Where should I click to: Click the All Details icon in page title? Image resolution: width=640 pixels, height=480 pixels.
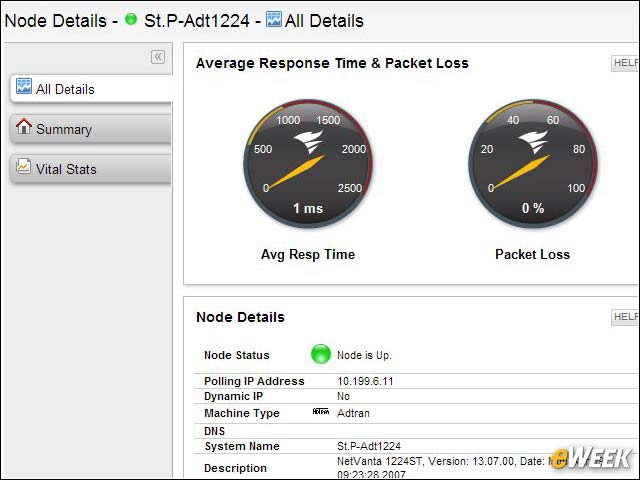pos(273,19)
